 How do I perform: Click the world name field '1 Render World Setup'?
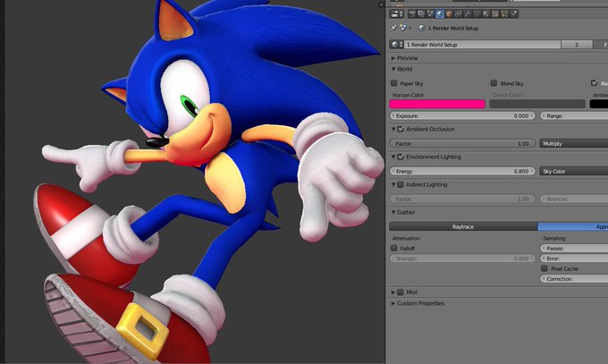pos(482,45)
